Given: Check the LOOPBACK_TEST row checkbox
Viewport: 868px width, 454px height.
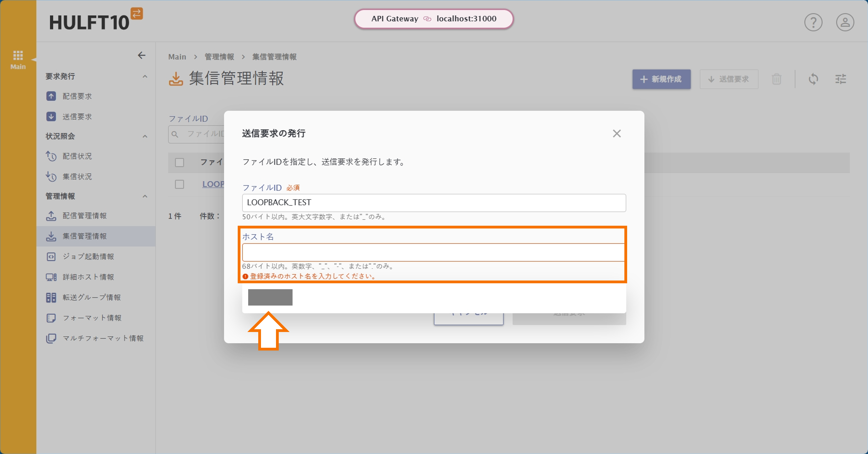Looking at the screenshot, I should tap(179, 184).
